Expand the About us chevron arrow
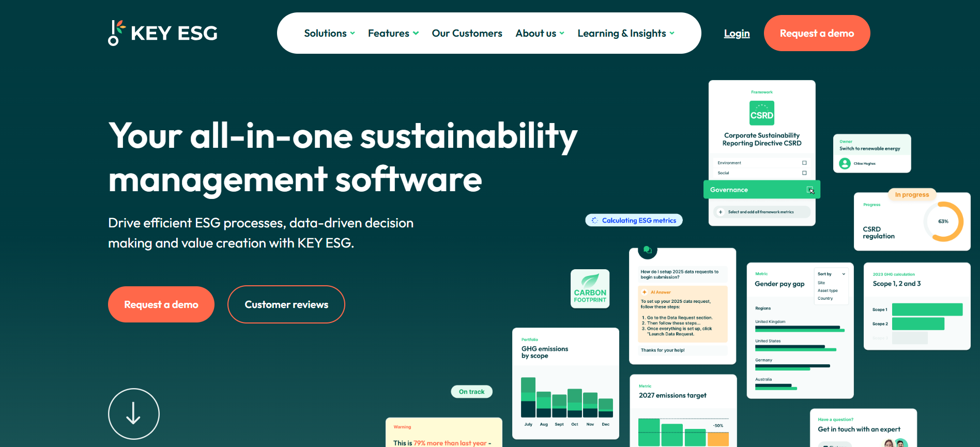 [562, 33]
